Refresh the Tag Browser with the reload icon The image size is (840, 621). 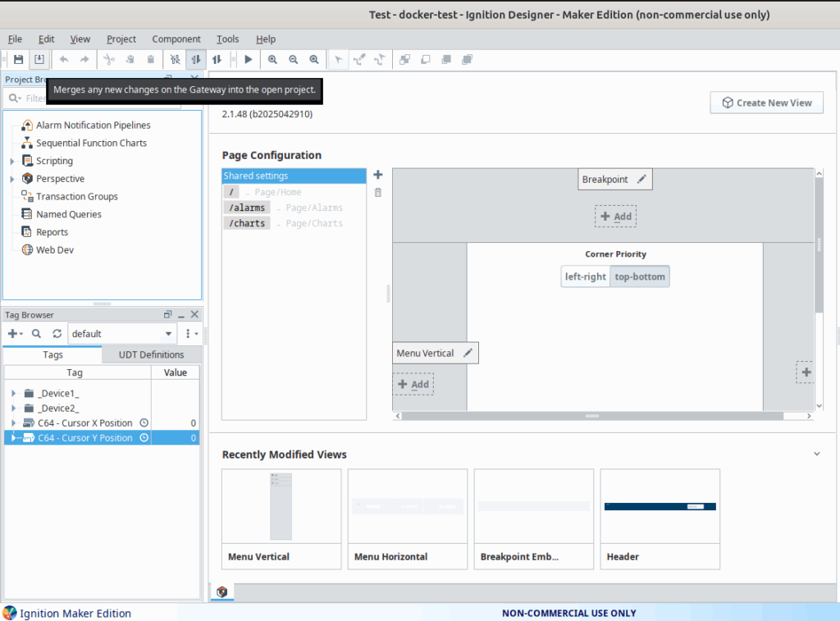pos(57,334)
